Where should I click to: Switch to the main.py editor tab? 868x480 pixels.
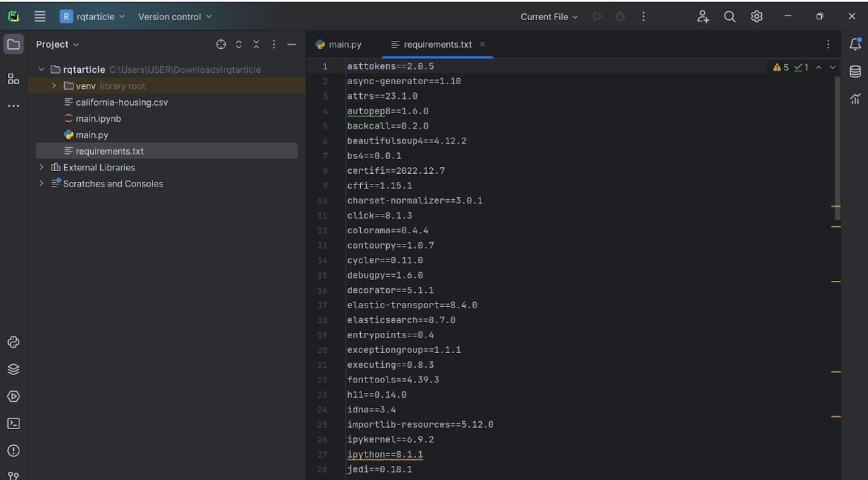339,44
